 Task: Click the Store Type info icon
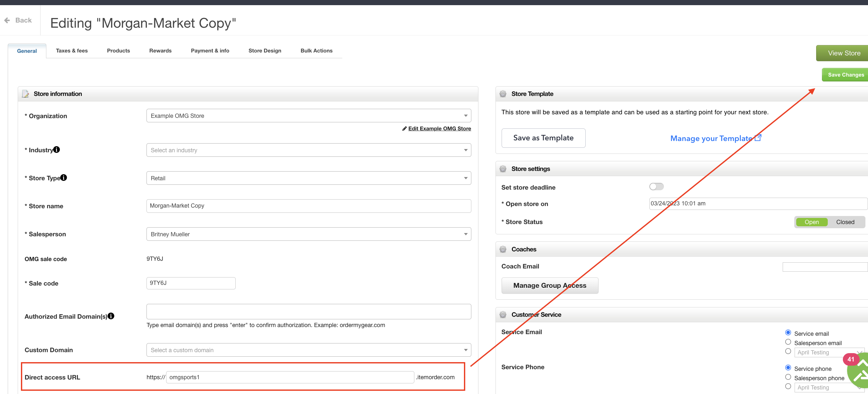click(x=64, y=177)
